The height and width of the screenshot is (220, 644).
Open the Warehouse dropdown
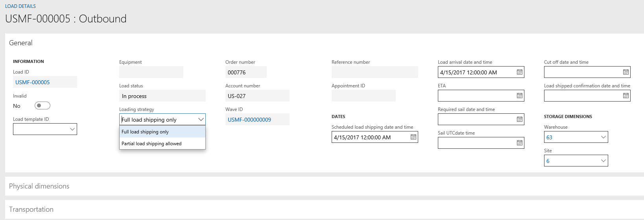point(603,137)
